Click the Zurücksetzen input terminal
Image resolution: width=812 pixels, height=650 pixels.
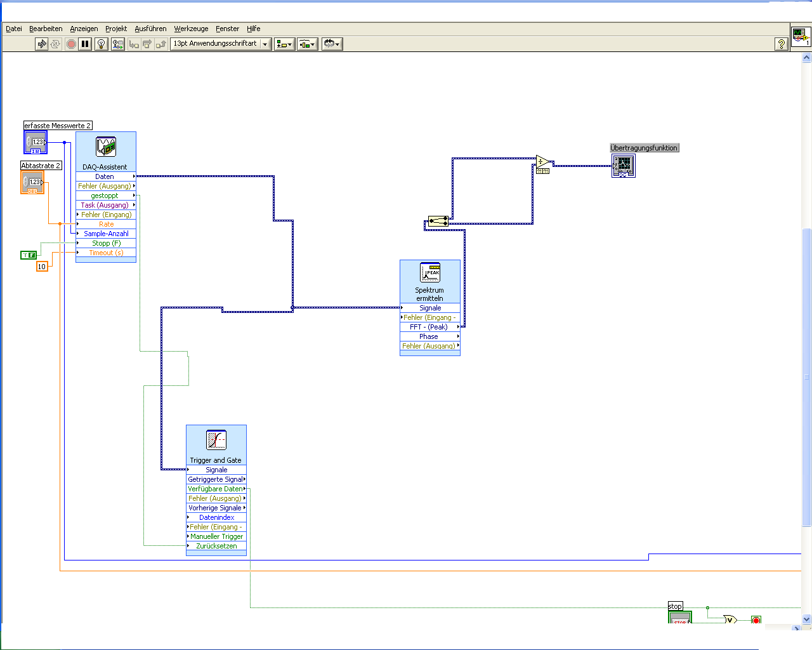pos(216,546)
